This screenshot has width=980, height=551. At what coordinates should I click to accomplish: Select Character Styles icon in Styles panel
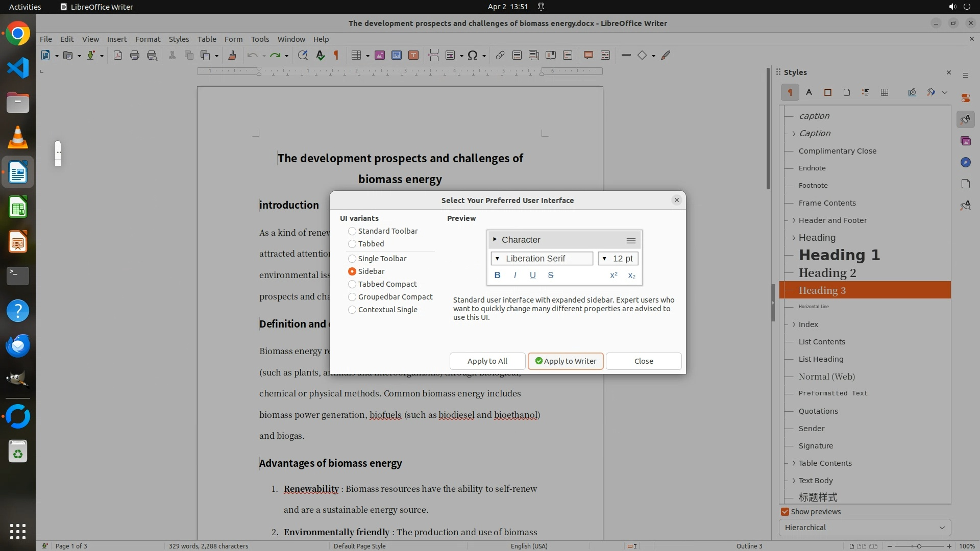(809, 92)
